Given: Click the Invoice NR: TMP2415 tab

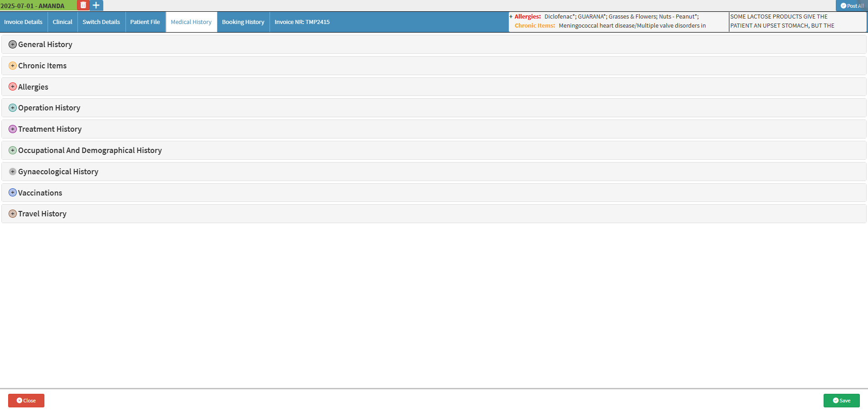Looking at the screenshot, I should [302, 22].
